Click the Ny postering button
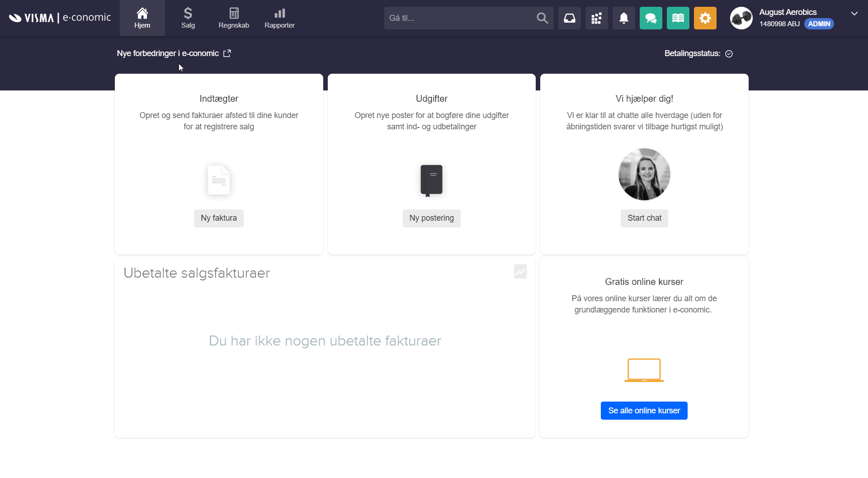This screenshot has width=868, height=478. click(431, 218)
